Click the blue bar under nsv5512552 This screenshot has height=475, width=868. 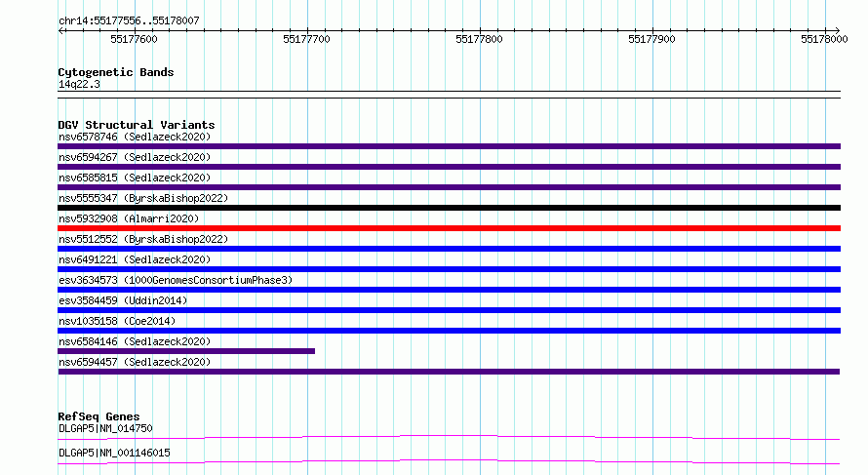[x=449, y=249]
